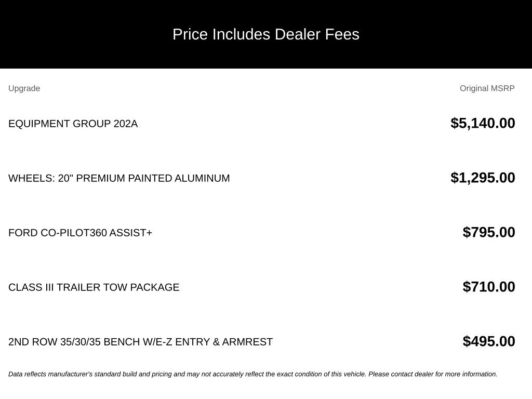Select CLASS III TRAILER TOW PACKAGE

coord(94,288)
